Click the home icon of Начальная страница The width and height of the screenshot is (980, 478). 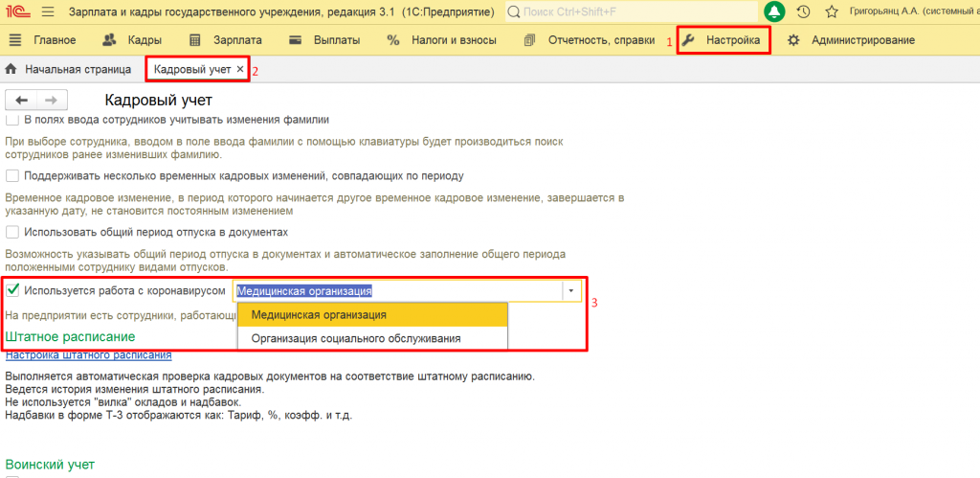[11, 69]
